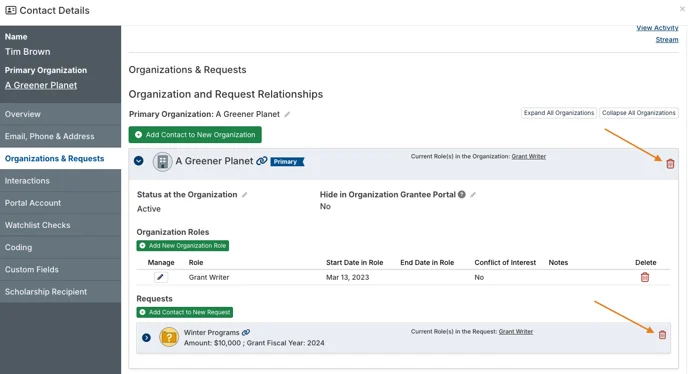688x374 pixels.
Task: Click the End Date in Role header
Action: (x=427, y=263)
